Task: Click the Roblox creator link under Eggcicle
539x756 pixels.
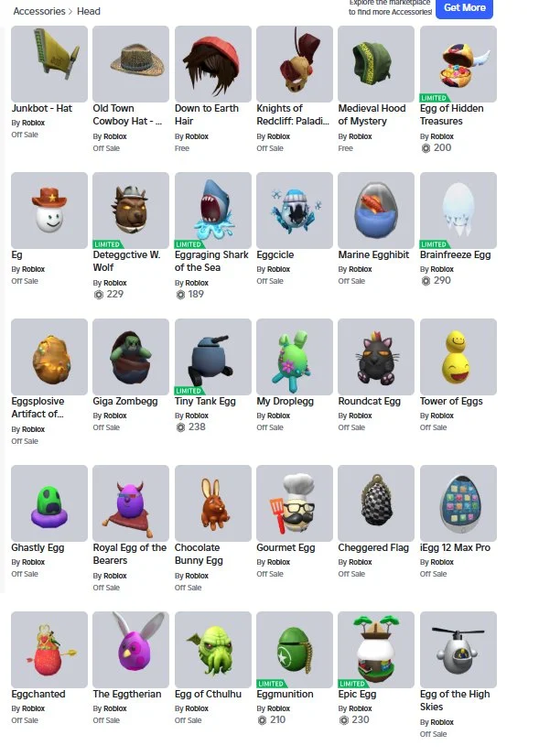Action: tap(279, 269)
